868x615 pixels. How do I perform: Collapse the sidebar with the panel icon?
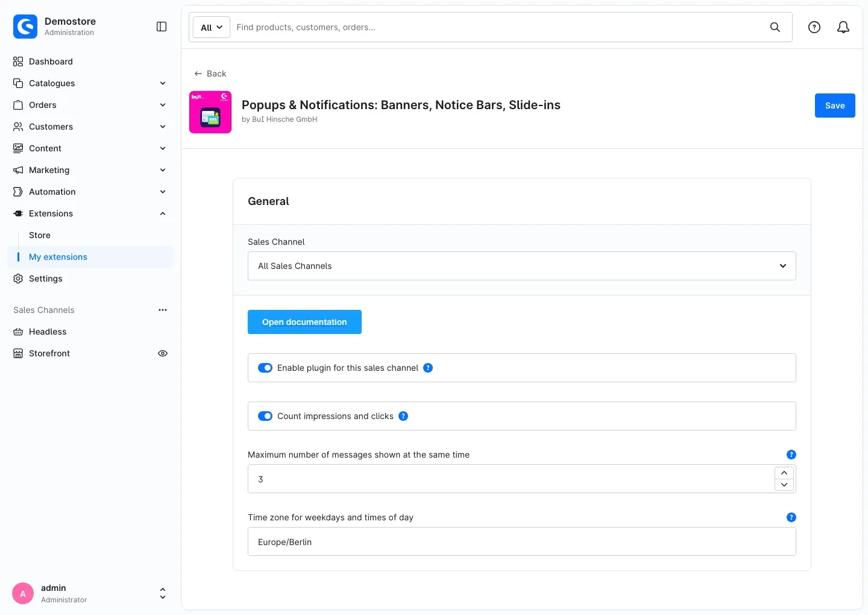(162, 27)
